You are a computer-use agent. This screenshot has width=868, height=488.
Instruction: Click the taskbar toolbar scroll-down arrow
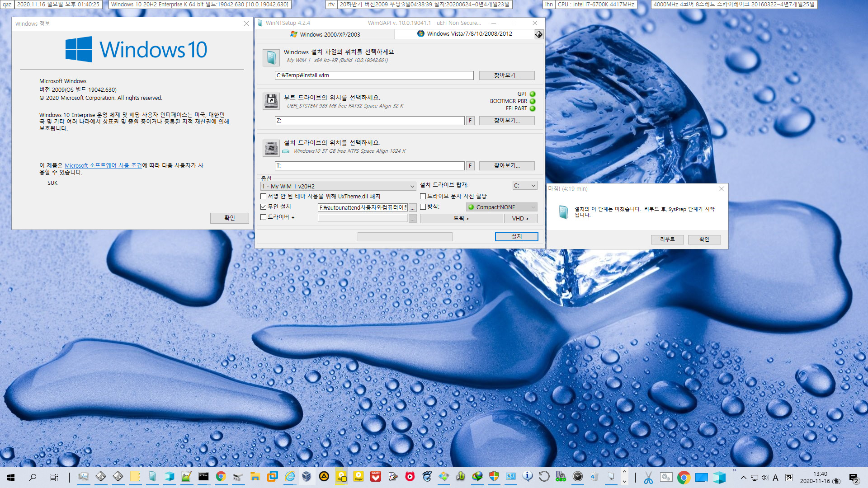[624, 482]
